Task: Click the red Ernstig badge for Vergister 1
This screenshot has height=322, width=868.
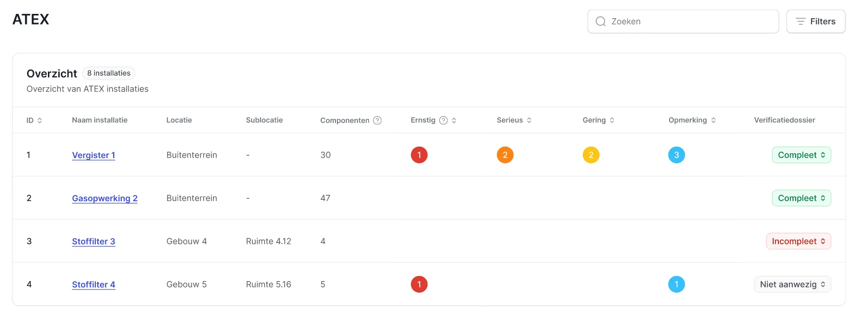Action: pos(419,155)
